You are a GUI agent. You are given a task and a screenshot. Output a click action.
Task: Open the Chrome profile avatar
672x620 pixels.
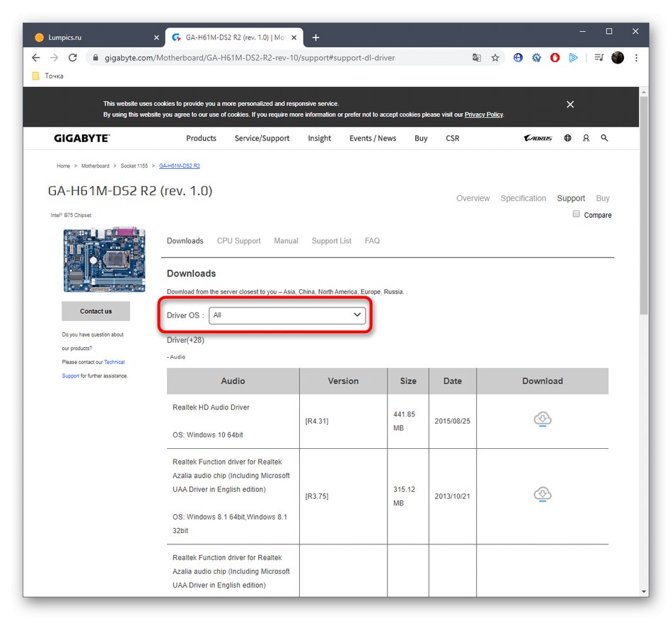(618, 58)
